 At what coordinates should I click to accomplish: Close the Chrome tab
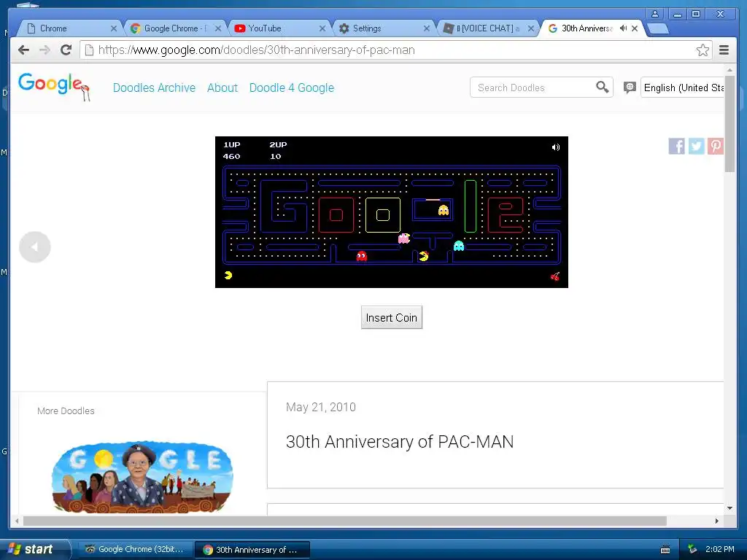pos(113,28)
